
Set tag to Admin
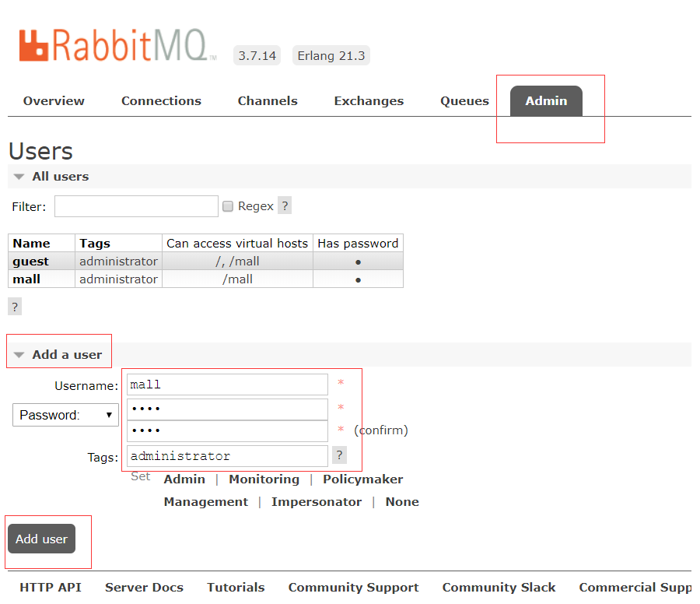(x=184, y=479)
